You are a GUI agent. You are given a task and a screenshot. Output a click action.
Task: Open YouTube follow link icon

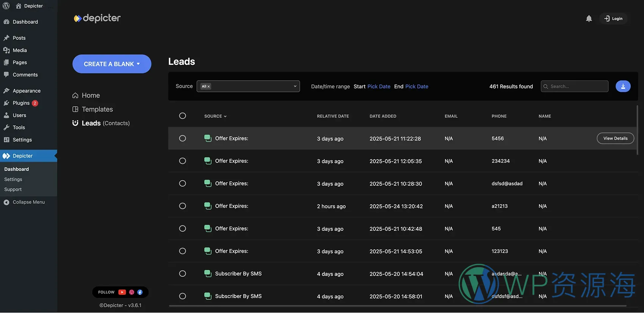(x=122, y=292)
